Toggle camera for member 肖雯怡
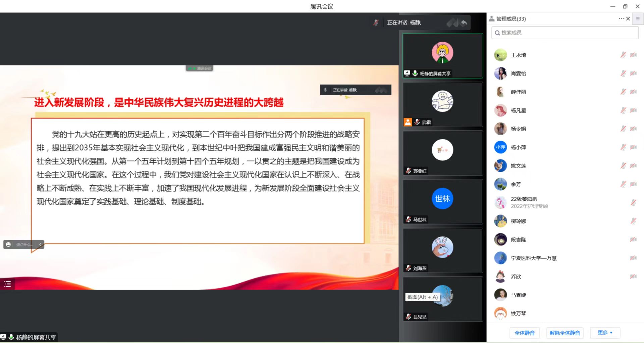Image resolution: width=644 pixels, height=343 pixels. (x=633, y=73)
